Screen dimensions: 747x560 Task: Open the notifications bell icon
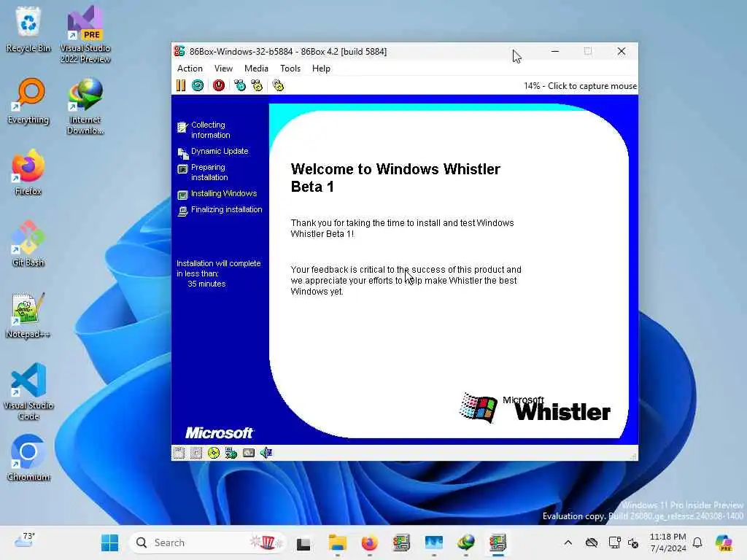click(697, 542)
